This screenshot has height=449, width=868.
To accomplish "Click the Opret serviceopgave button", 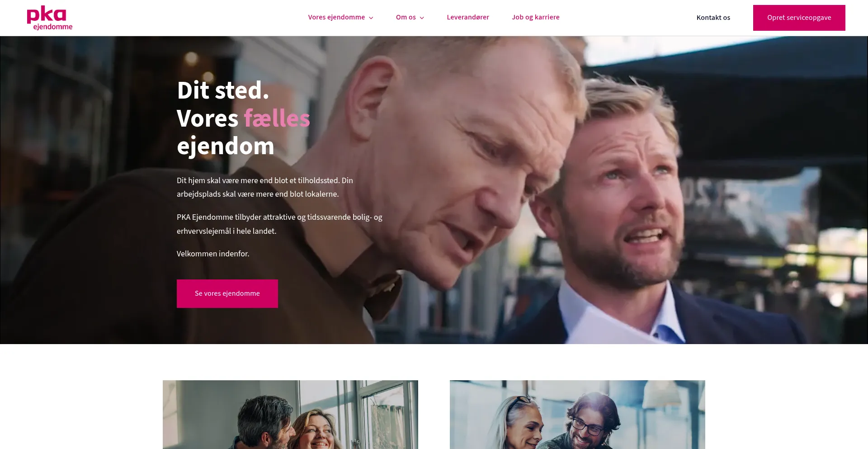I will (x=799, y=18).
